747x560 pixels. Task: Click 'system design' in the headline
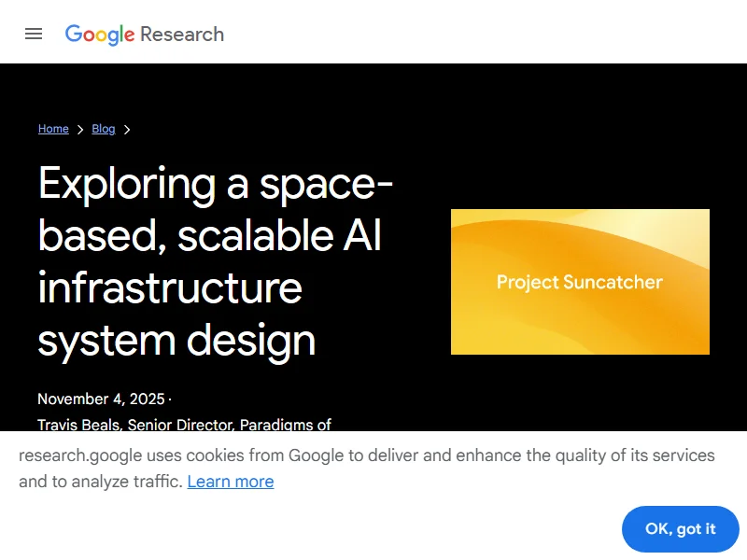(x=176, y=339)
